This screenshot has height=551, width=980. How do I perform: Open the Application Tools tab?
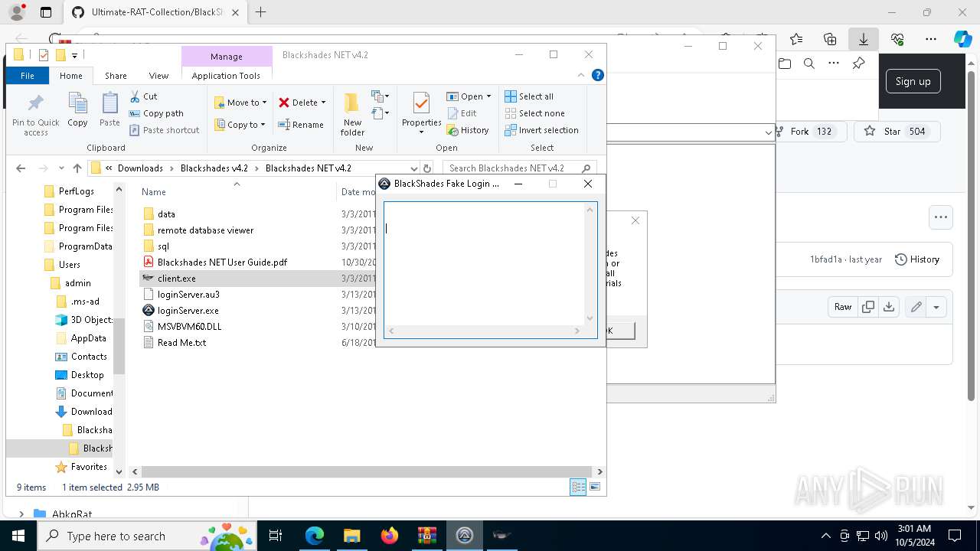coord(226,76)
